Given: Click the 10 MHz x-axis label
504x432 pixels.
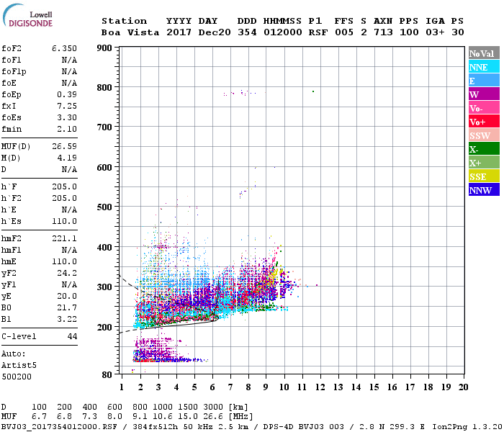Looking at the screenshot, I should click(x=284, y=387).
